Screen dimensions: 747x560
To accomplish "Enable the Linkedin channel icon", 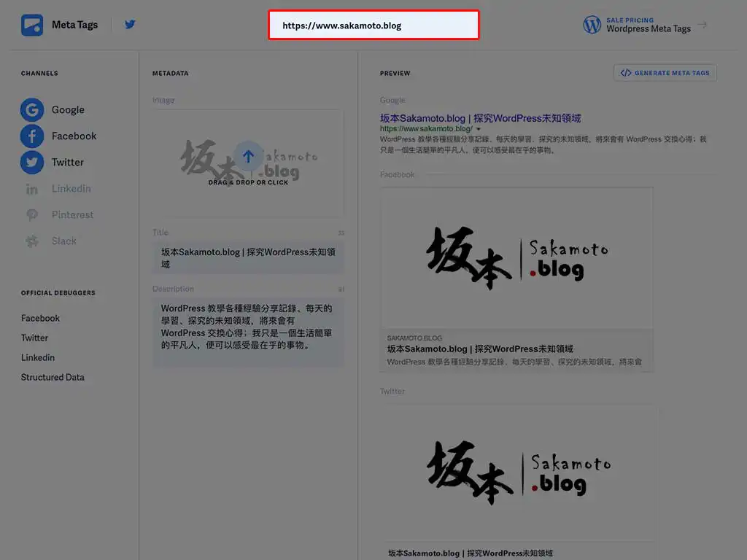I will click(x=31, y=189).
